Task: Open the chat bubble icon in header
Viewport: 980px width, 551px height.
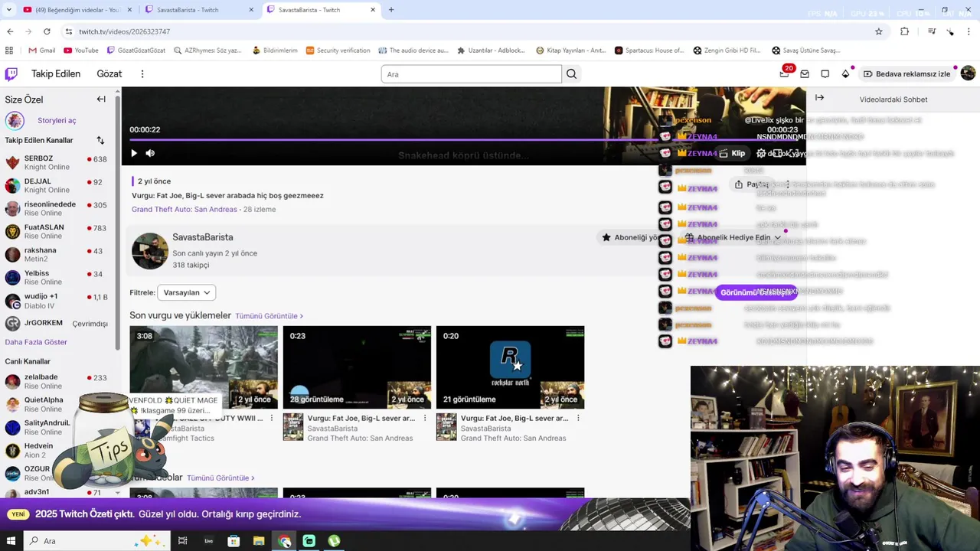Action: coord(825,73)
